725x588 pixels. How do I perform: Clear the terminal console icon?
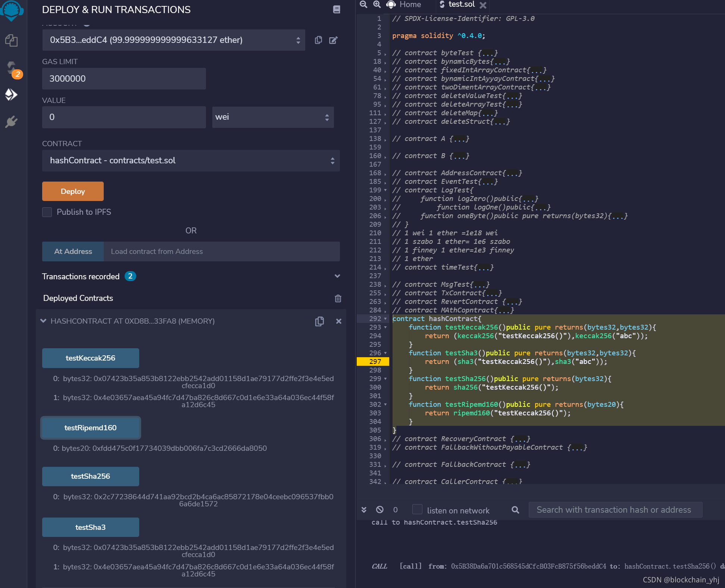[380, 510]
